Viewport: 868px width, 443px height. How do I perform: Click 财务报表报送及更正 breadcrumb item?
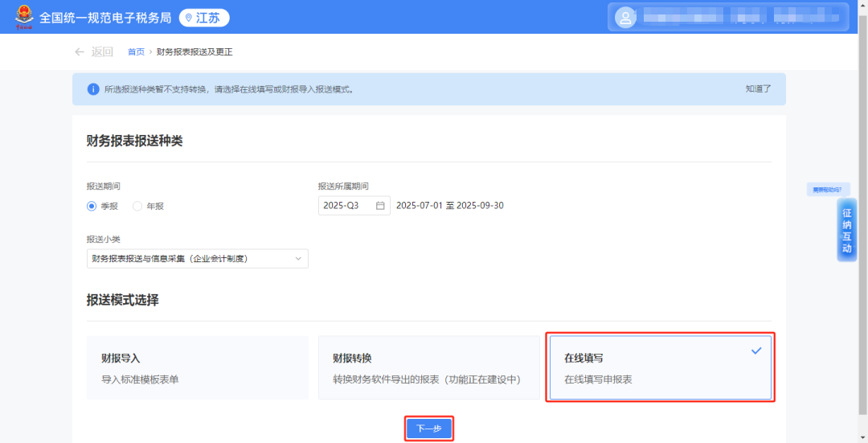(x=194, y=51)
